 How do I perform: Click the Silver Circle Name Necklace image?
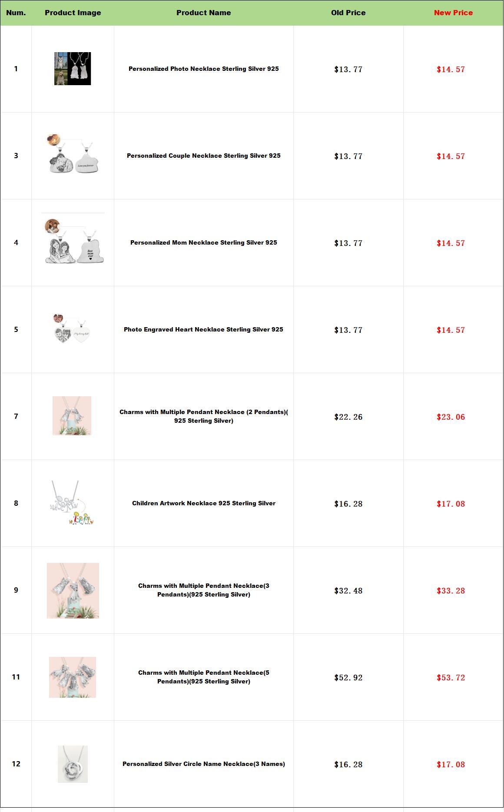[x=73, y=764]
